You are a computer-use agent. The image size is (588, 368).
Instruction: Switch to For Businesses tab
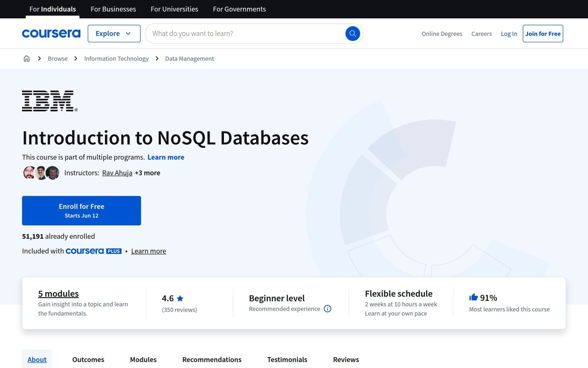pos(113,9)
